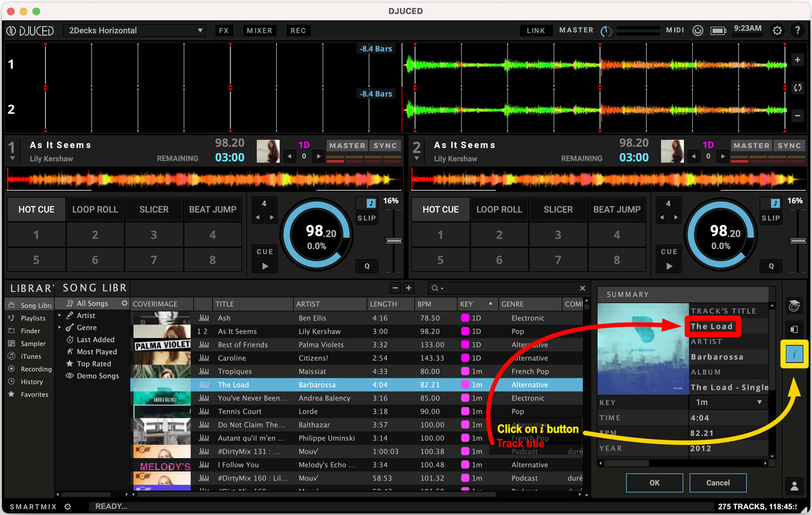Toggle deck 1 SYNC button
This screenshot has width=812, height=515.
[385, 145]
